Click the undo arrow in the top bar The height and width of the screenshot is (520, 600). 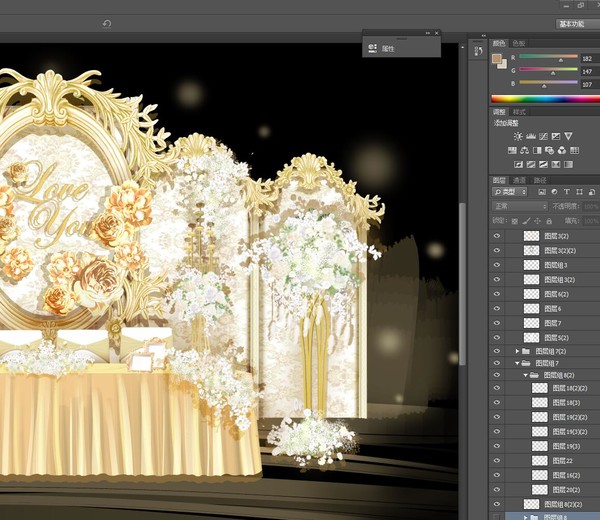coord(107,24)
